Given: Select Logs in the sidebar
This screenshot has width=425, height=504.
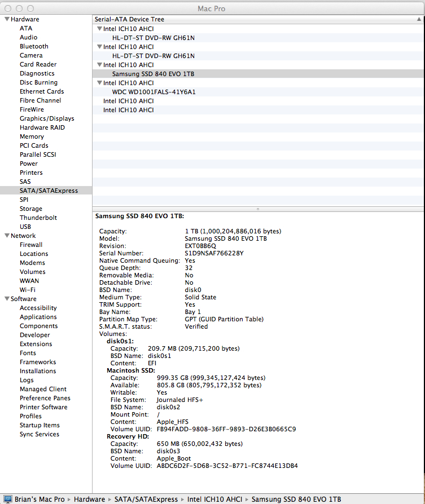Looking at the screenshot, I should [x=27, y=379].
